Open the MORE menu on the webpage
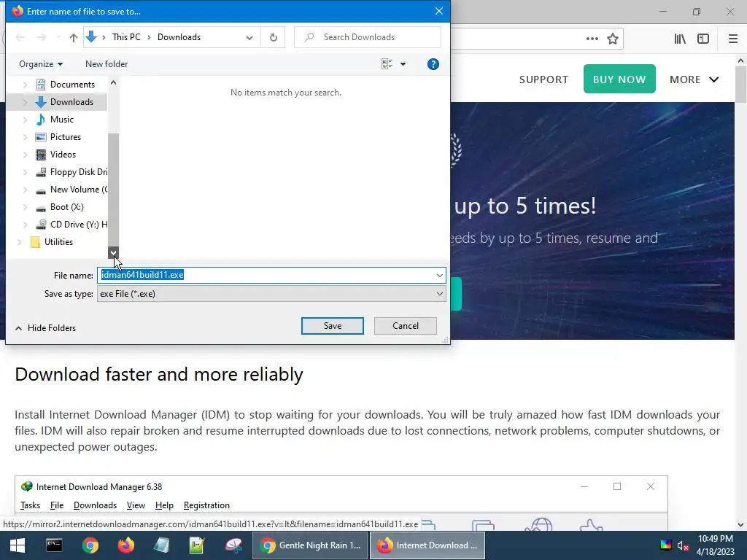Image resolution: width=747 pixels, height=560 pixels. click(x=694, y=79)
